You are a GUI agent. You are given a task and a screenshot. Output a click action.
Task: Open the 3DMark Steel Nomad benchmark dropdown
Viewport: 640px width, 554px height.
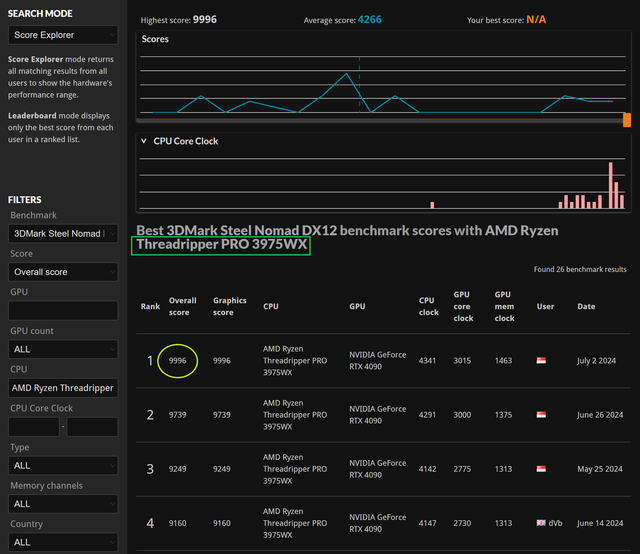point(63,234)
